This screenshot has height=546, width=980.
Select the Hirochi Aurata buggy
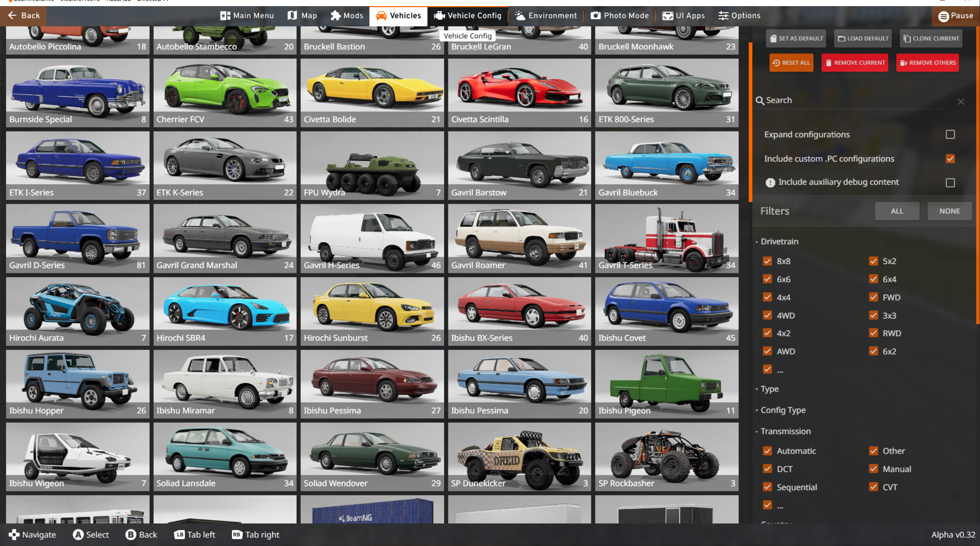tap(77, 311)
